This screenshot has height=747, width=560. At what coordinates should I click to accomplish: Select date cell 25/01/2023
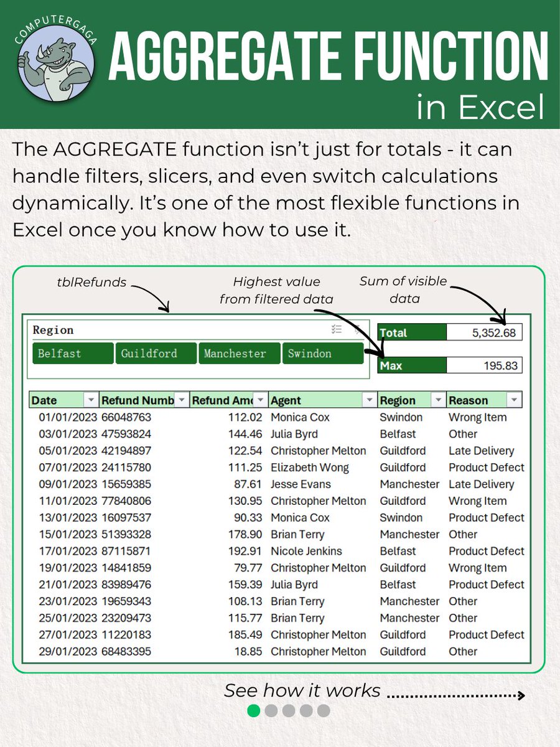click(x=68, y=619)
